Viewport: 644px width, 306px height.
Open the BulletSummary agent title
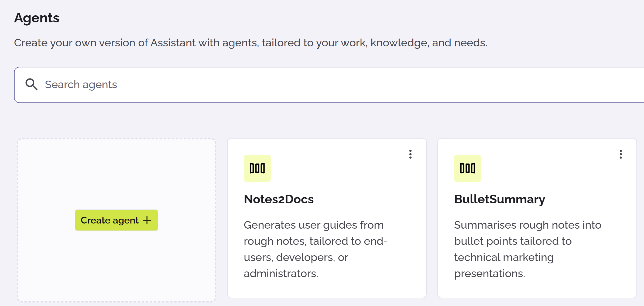[x=499, y=199]
